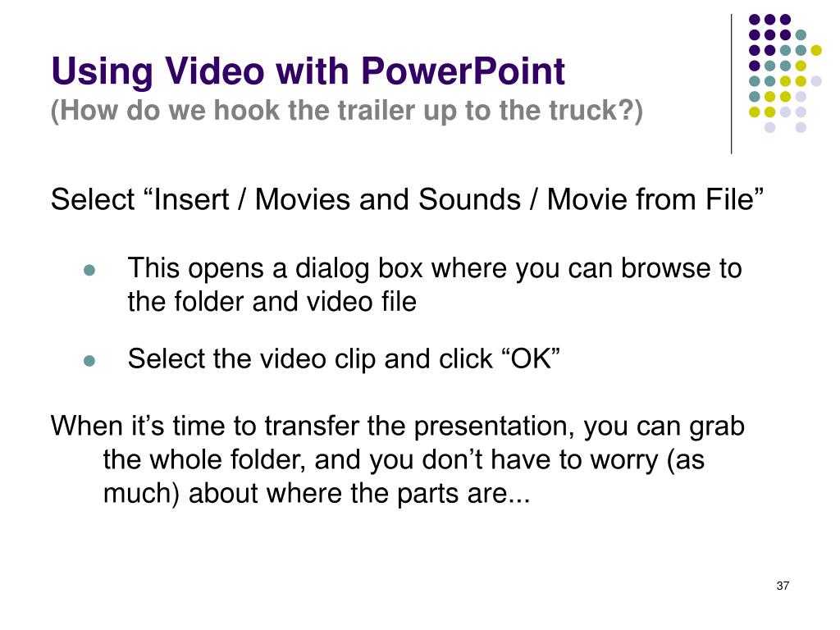Click the slide number 37
This screenshot has height=630, width=840.
pyautogui.click(x=782, y=586)
